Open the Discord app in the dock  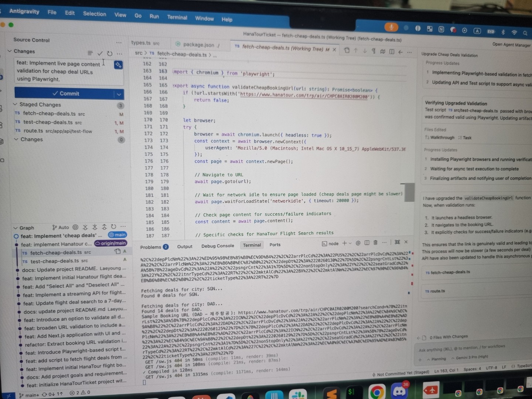pos(399,391)
